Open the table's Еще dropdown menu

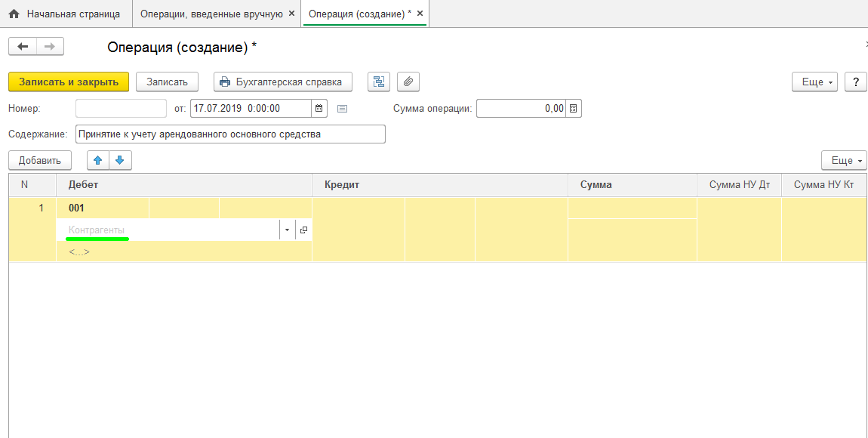tap(843, 160)
